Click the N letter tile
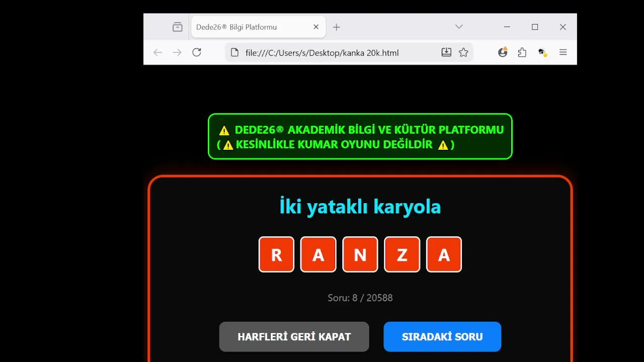 tap(360, 254)
